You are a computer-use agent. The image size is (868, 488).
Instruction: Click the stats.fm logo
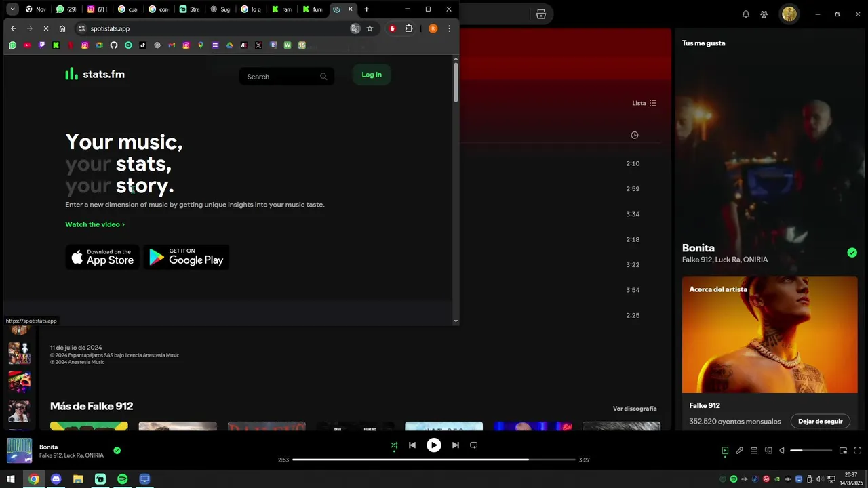(95, 74)
